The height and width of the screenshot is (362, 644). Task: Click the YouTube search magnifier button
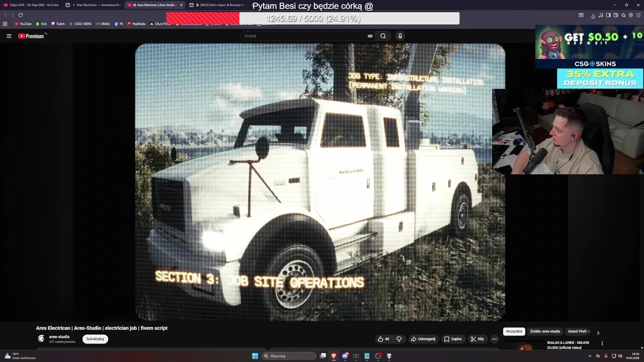pyautogui.click(x=383, y=36)
